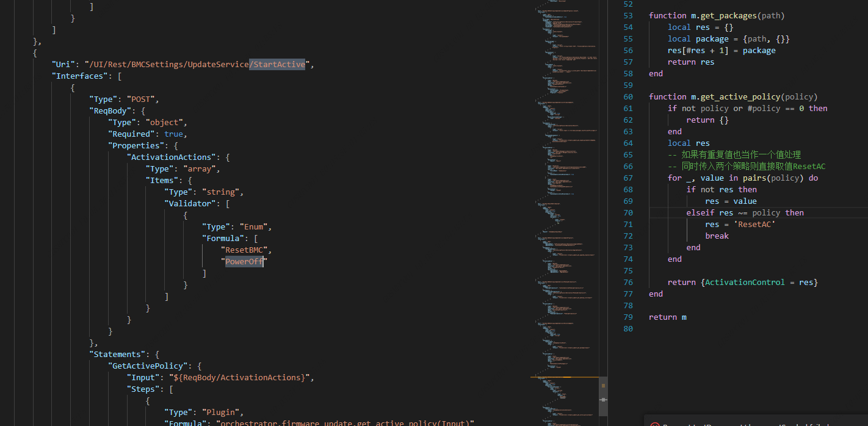Click the red error icon in the notification
868x426 pixels.
654,424
